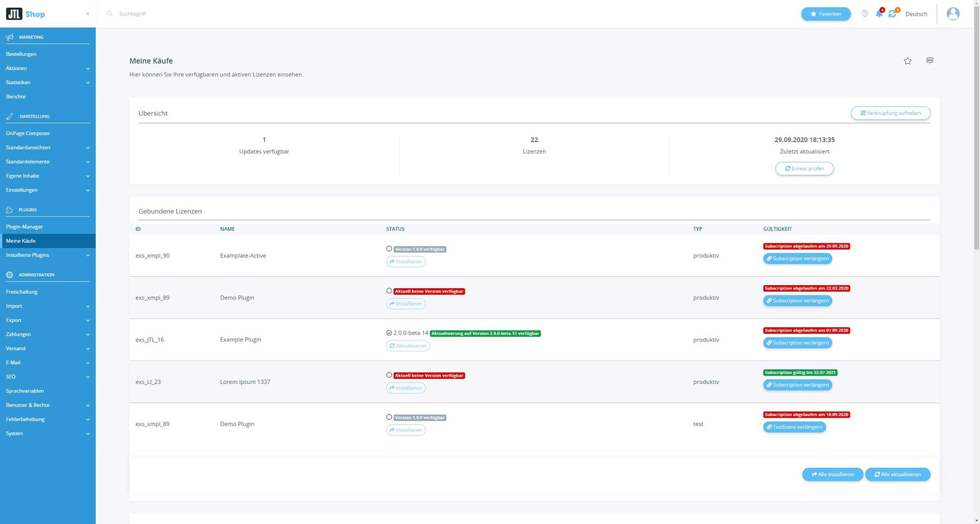The height and width of the screenshot is (524, 980).
Task: Click the search magnifier icon
Action: click(109, 14)
